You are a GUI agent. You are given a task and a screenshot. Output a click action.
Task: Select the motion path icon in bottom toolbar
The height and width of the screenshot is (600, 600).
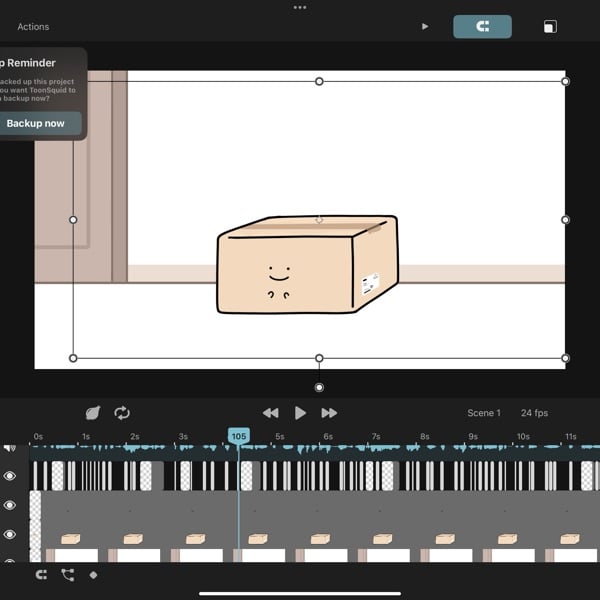point(68,575)
